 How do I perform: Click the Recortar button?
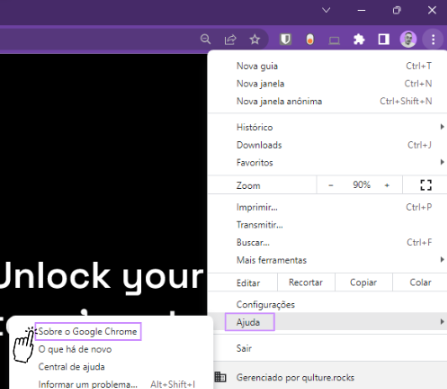(x=306, y=283)
